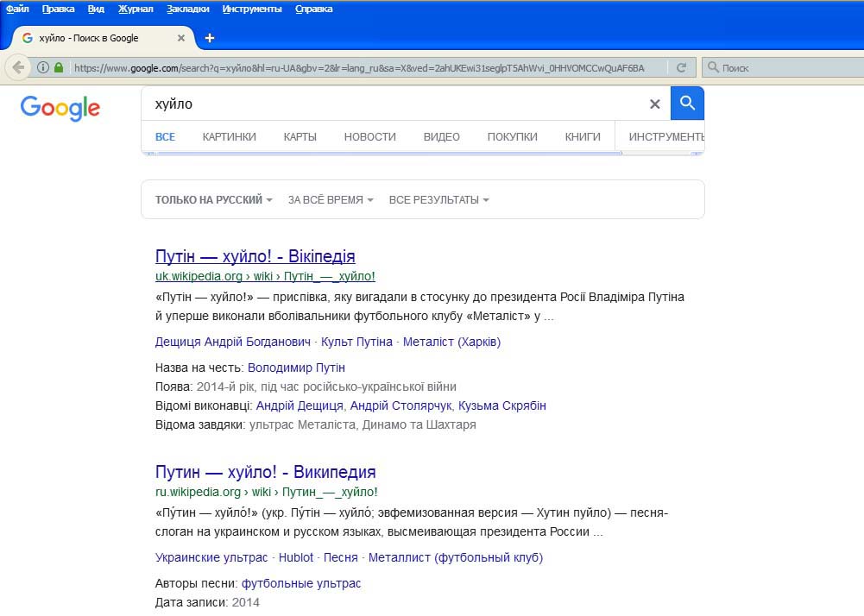Screen dimensions: 864x616
Task: Click the magnifier icon in Firefox search box
Action: click(713, 67)
